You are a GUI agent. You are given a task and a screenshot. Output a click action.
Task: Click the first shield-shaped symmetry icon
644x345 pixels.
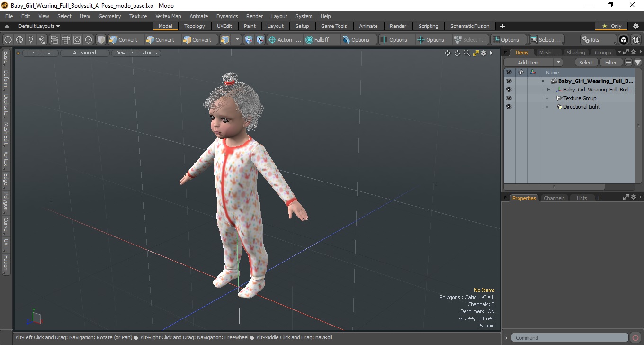point(249,40)
